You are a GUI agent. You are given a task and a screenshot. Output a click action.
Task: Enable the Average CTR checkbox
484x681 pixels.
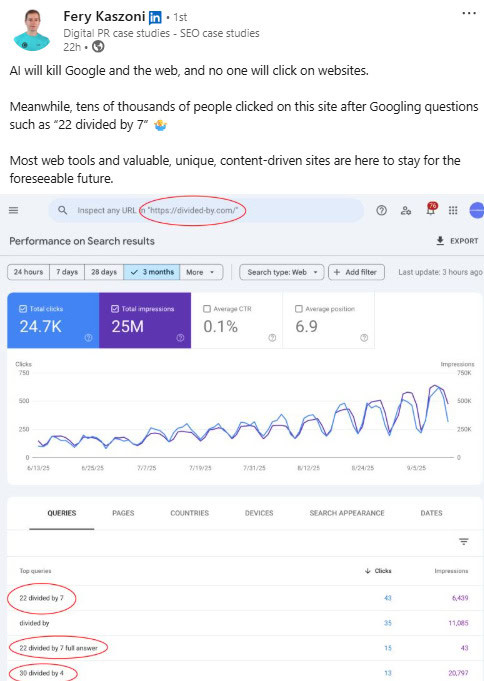click(207, 309)
